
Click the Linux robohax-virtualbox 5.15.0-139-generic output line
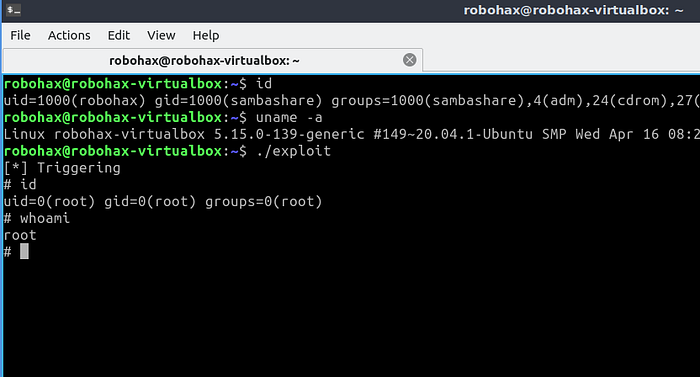click(351, 134)
